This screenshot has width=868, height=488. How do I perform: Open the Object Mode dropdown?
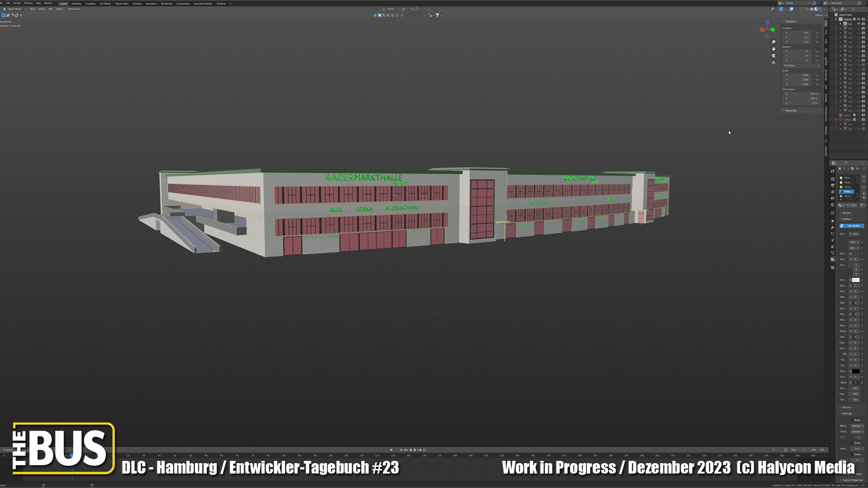pyautogui.click(x=14, y=9)
